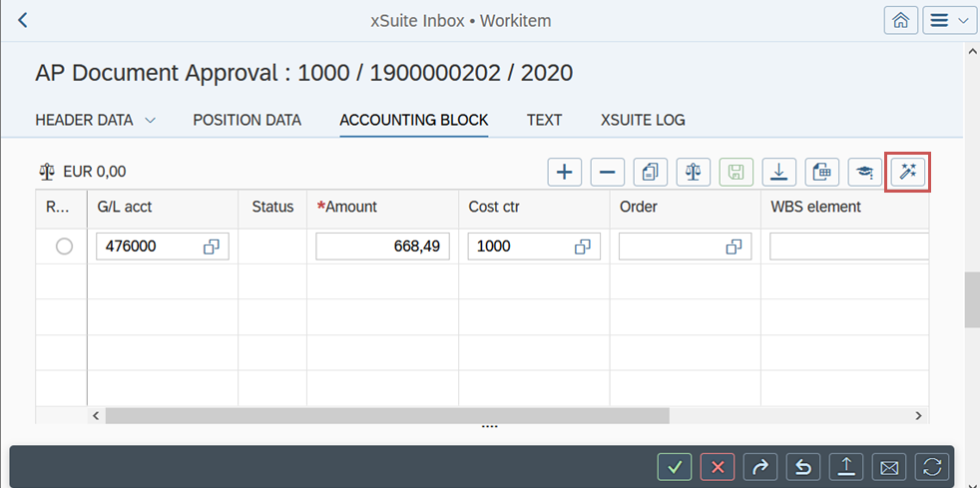Click the forward arrow icon in footer
The height and width of the screenshot is (488, 980).
760,466
